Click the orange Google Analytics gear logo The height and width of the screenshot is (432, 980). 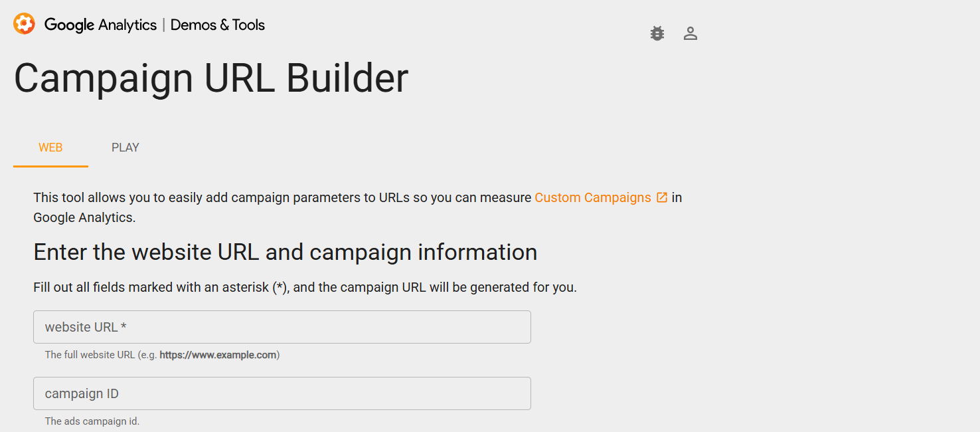pos(24,24)
